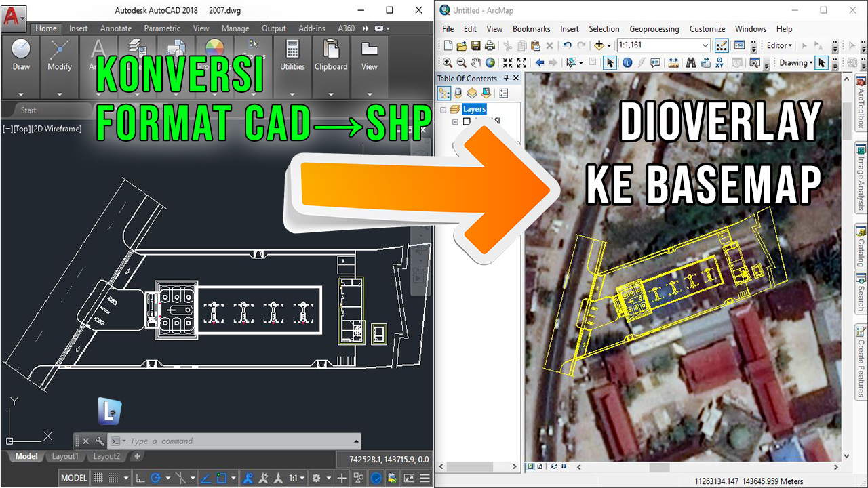Toggle AutoCAD object snap in status bar
Image resolution: width=868 pixels, height=488 pixels.
tap(221, 478)
